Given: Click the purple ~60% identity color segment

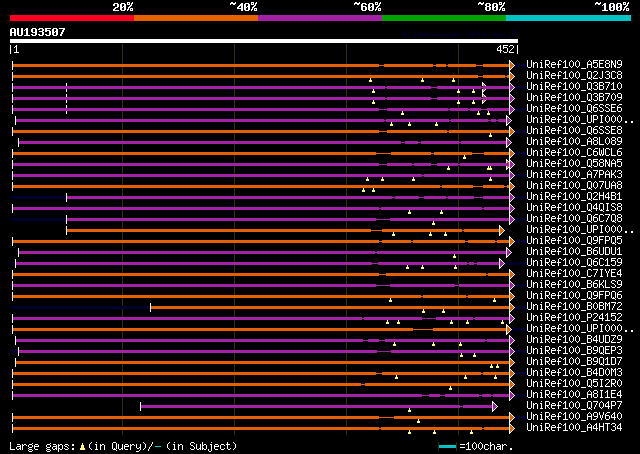Looking at the screenshot, I should pos(320,18).
